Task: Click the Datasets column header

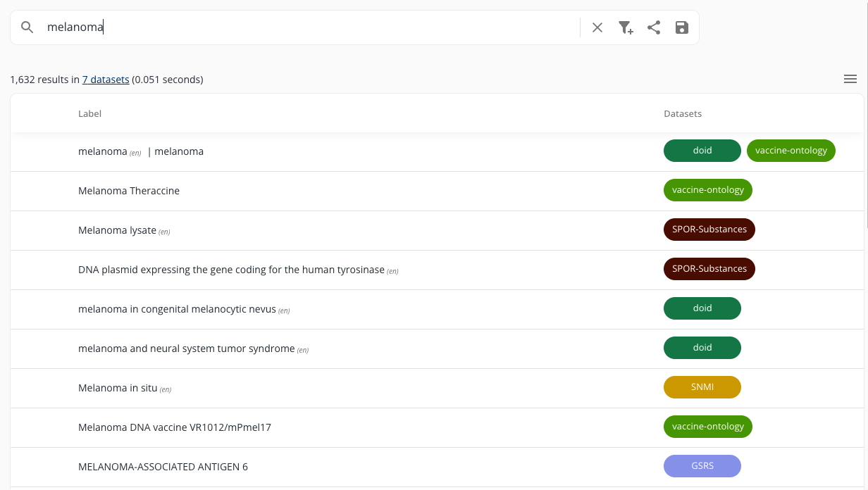Action: 682,113
